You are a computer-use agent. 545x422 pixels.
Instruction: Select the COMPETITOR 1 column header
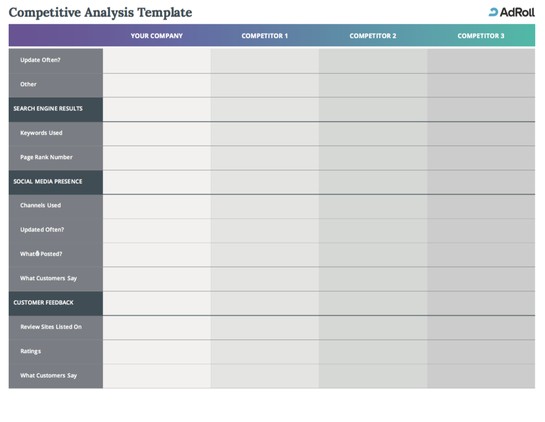[265, 36]
